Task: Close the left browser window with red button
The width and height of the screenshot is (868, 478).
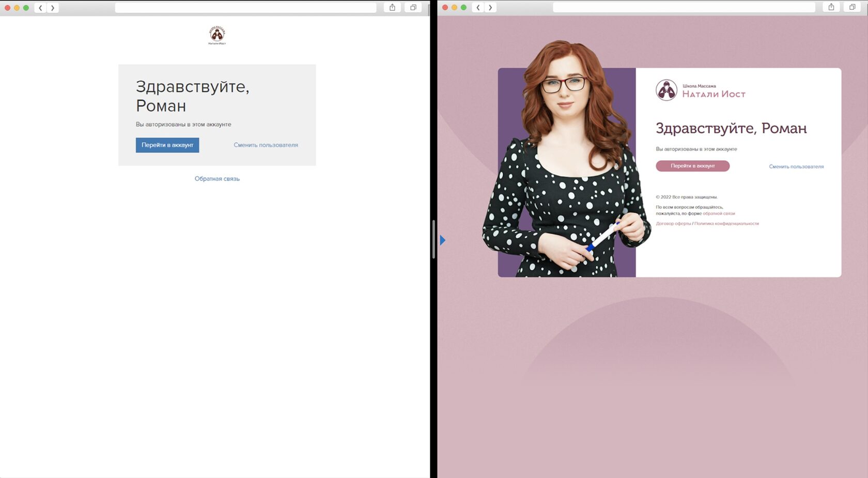Action: (x=7, y=8)
